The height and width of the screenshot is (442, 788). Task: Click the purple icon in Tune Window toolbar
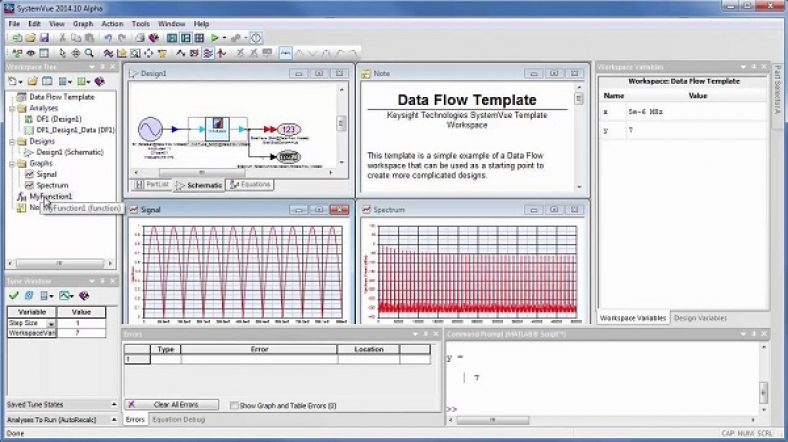[x=84, y=296]
